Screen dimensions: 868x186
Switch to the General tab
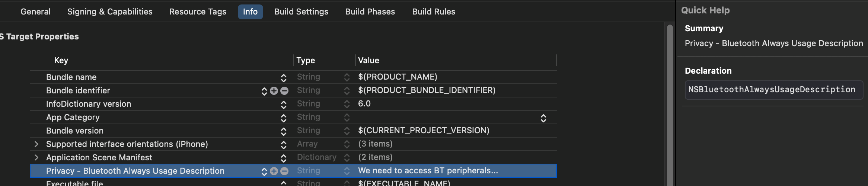pyautogui.click(x=35, y=12)
